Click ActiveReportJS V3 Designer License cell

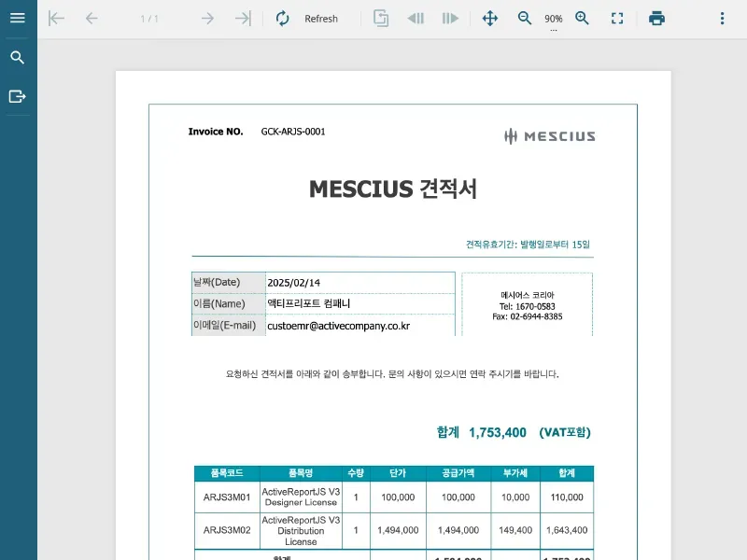tap(301, 497)
